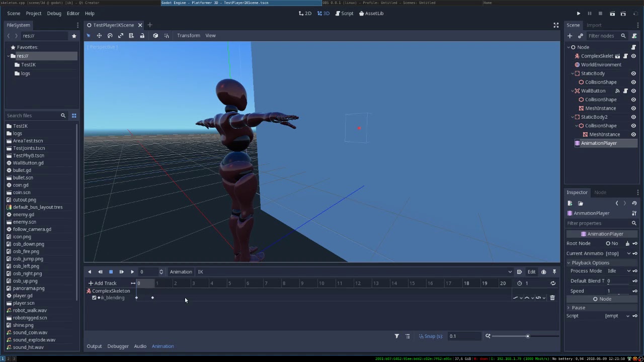Create new resource in Inspector
644x362 pixels.
click(x=570, y=203)
